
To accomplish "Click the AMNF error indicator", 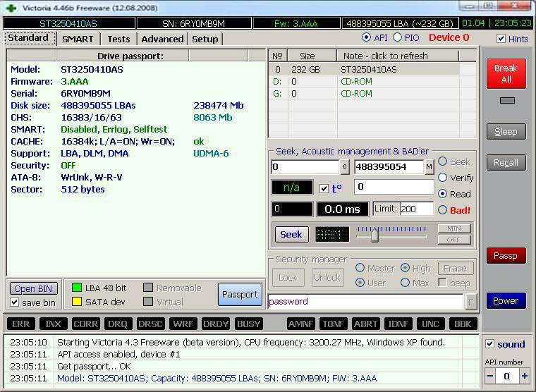I will [301, 324].
